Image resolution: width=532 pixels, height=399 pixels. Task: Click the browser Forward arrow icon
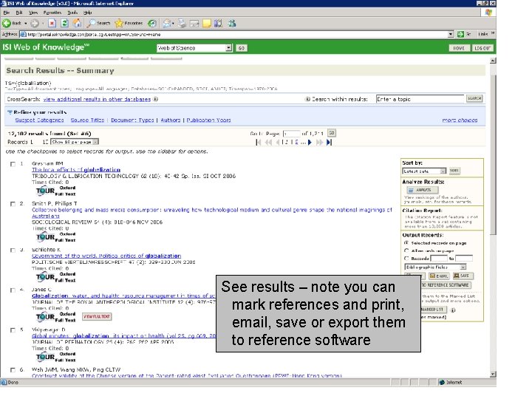point(34,24)
